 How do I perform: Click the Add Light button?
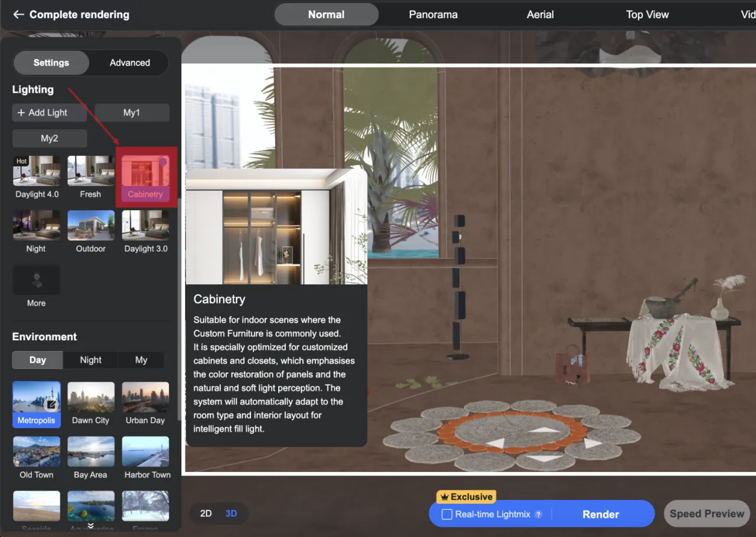(x=50, y=113)
